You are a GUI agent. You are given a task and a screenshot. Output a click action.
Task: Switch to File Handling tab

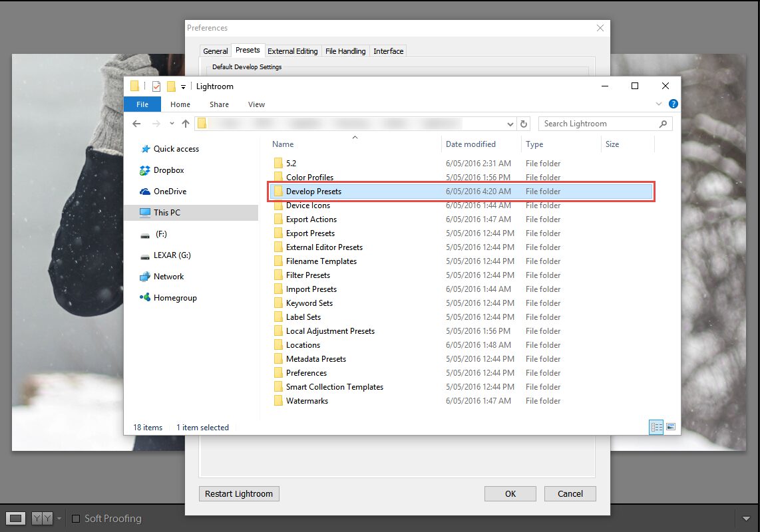point(345,51)
